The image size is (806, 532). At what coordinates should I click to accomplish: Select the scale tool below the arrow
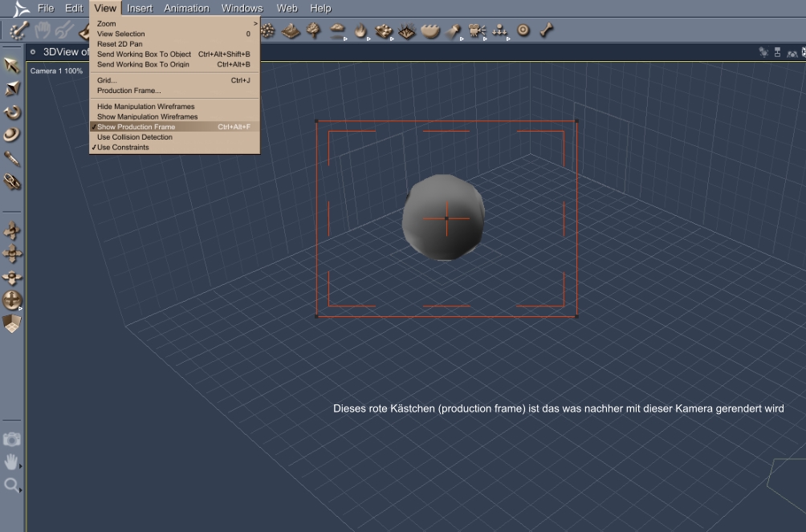12,88
